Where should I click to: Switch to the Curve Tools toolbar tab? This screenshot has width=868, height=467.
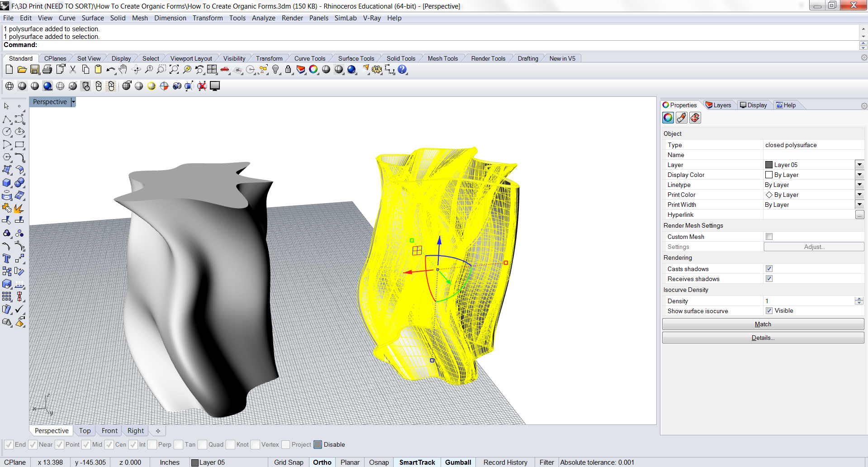pyautogui.click(x=310, y=58)
